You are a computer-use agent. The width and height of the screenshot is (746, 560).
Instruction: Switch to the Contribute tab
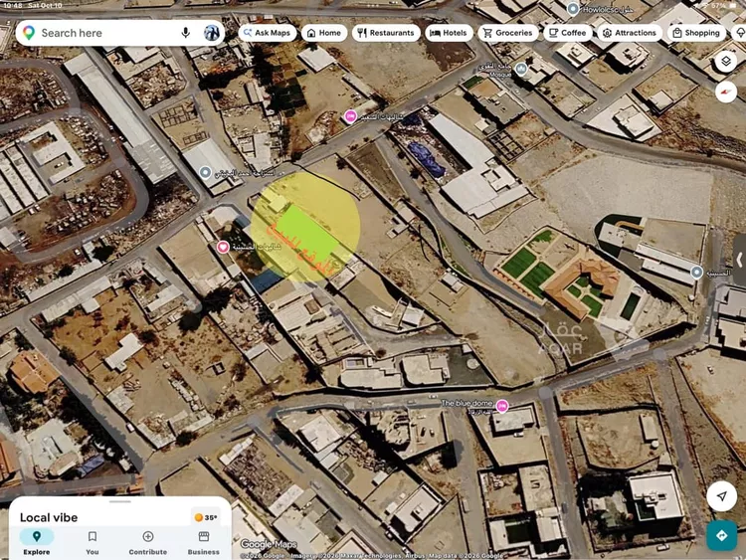tap(148, 542)
